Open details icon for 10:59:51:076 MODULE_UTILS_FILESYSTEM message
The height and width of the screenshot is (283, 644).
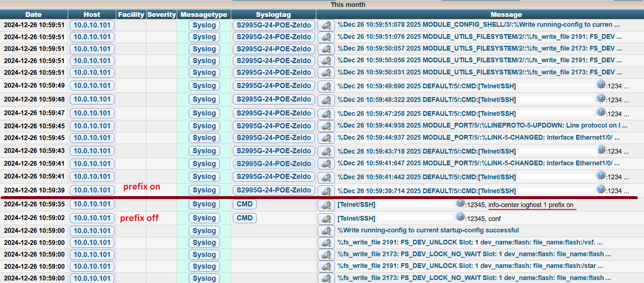pyautogui.click(x=326, y=37)
